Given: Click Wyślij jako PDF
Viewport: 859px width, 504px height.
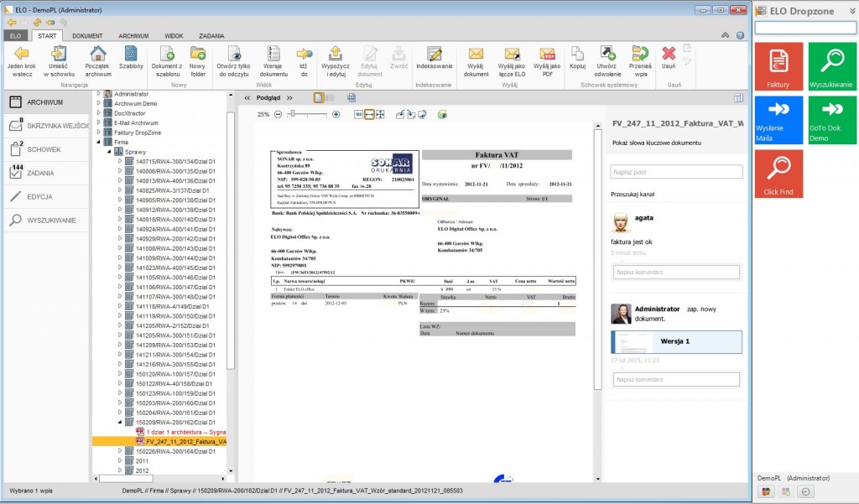Looking at the screenshot, I should (x=547, y=61).
